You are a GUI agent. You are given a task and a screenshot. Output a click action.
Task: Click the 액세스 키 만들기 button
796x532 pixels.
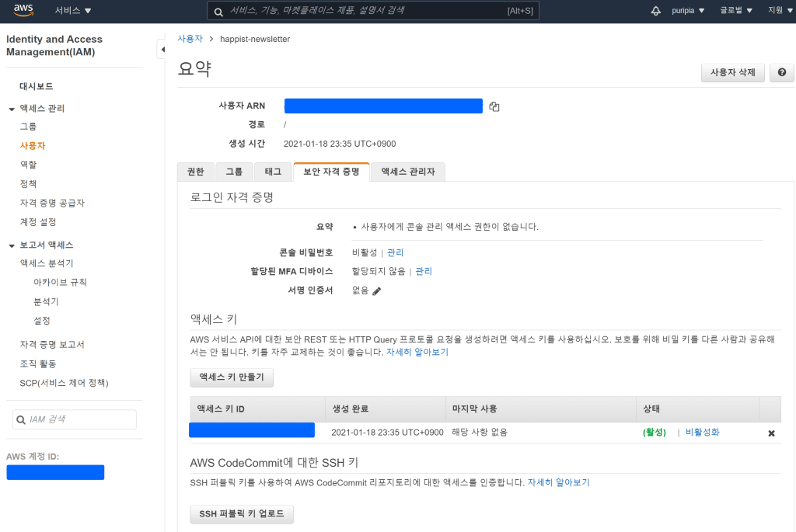coord(231,377)
